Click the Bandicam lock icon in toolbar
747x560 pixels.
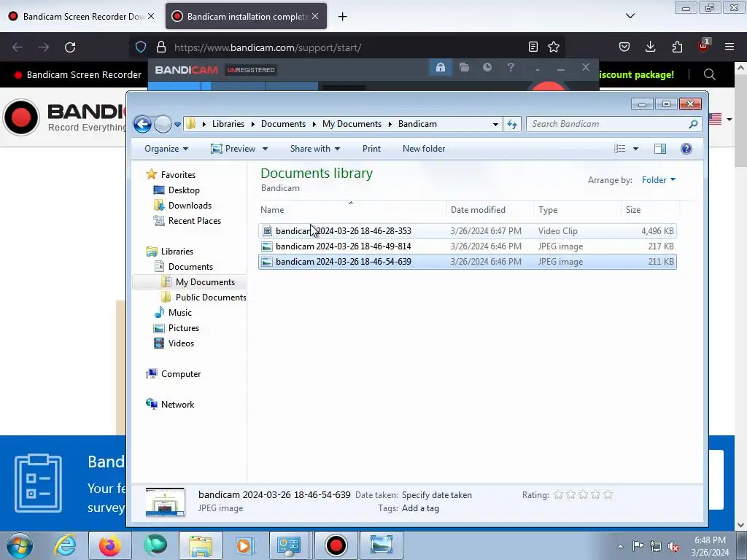(x=440, y=68)
